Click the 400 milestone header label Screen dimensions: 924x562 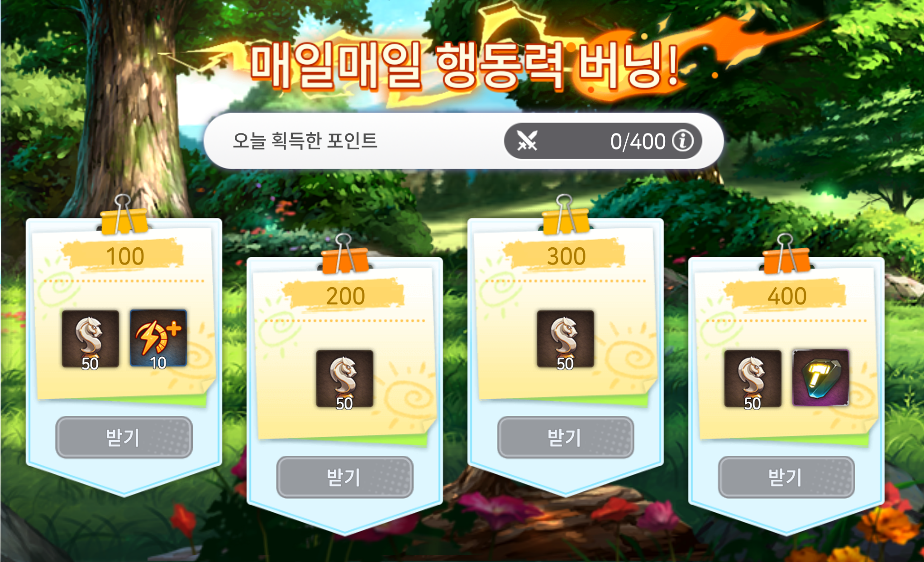coord(787,296)
